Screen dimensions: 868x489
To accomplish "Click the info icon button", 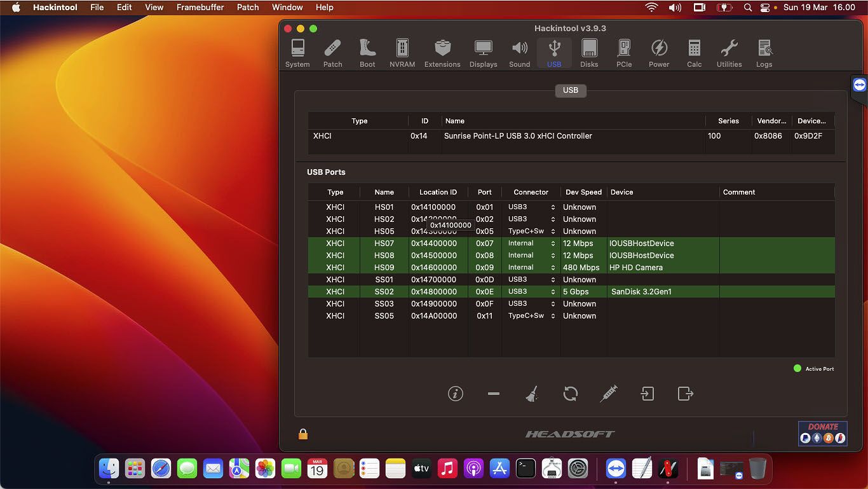I will pyautogui.click(x=455, y=394).
